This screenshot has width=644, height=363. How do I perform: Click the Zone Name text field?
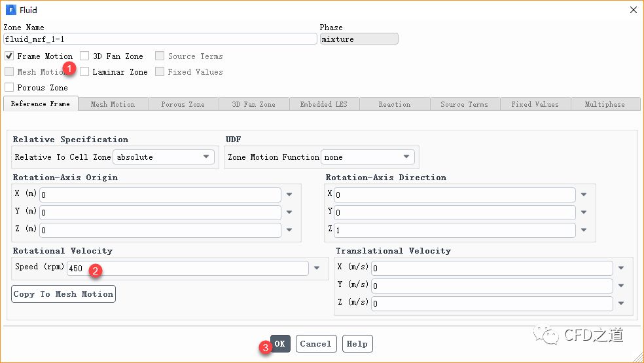point(160,39)
